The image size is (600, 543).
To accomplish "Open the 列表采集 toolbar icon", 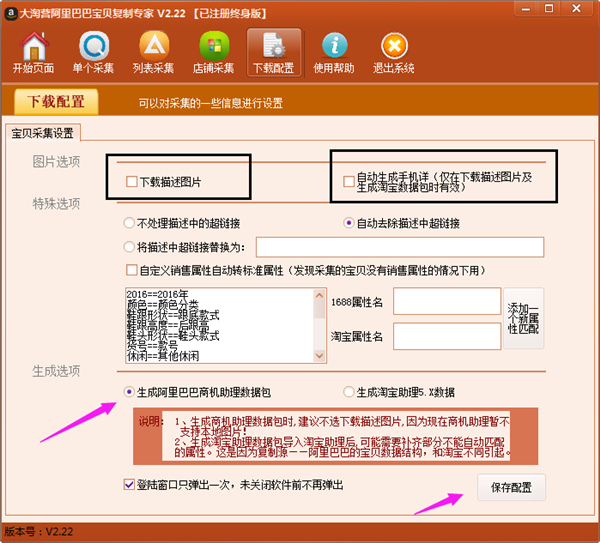I will pos(153,52).
